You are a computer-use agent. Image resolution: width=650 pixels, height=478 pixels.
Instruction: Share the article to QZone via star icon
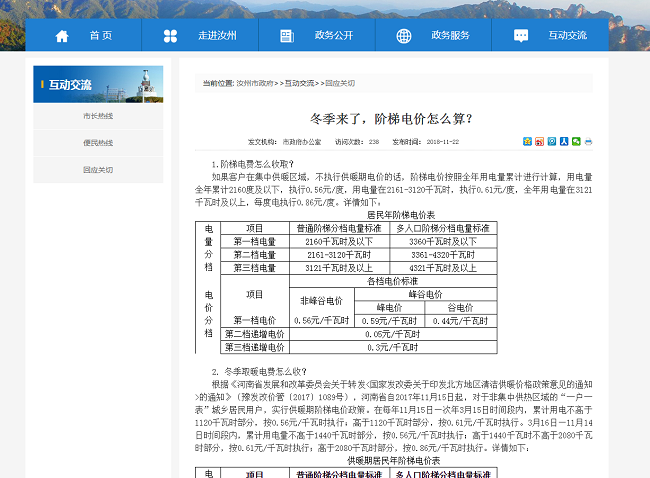527,142
